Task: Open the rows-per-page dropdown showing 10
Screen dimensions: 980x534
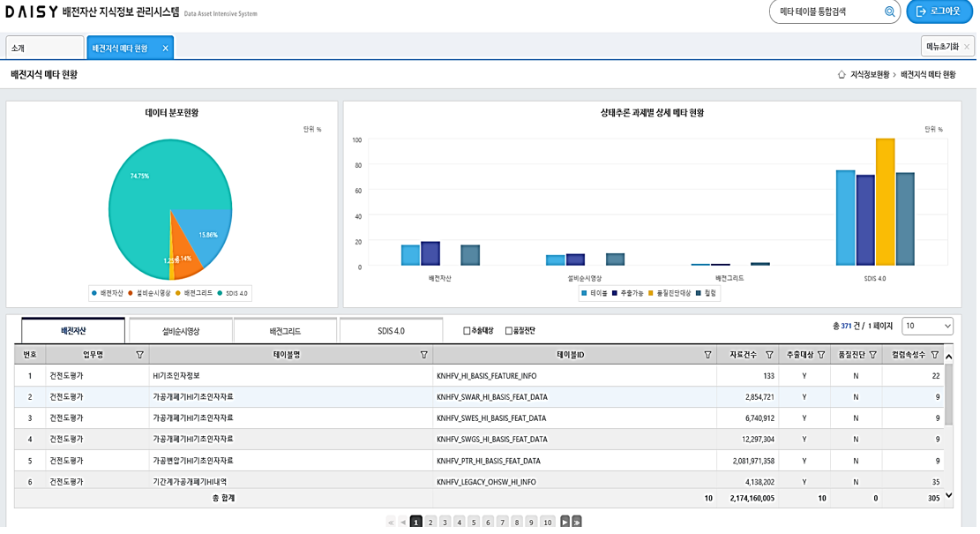Action: pyautogui.click(x=927, y=326)
